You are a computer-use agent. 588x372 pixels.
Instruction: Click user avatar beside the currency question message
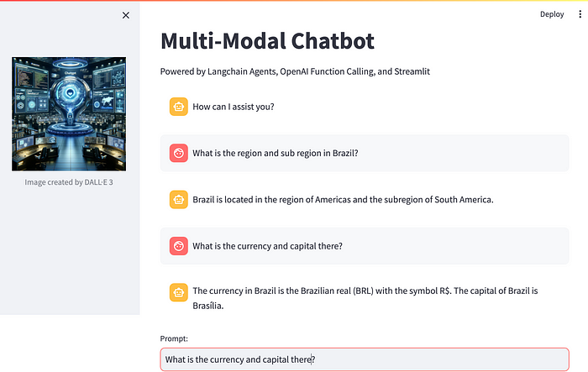178,246
